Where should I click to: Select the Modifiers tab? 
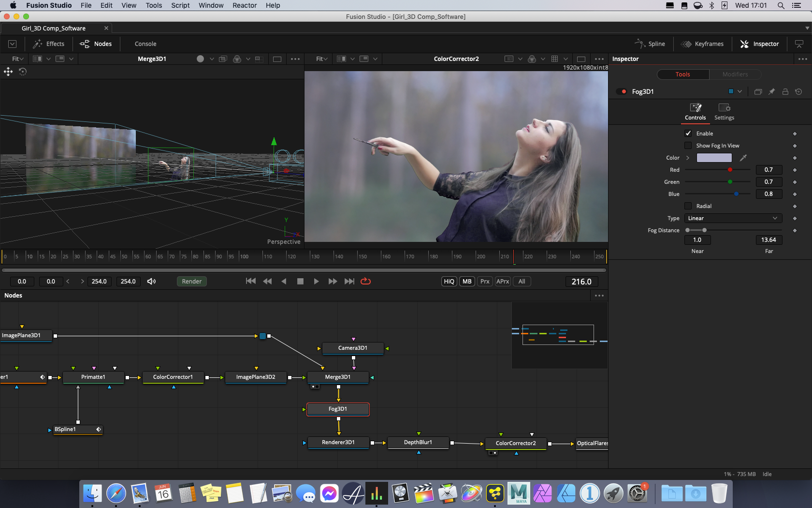pyautogui.click(x=735, y=75)
